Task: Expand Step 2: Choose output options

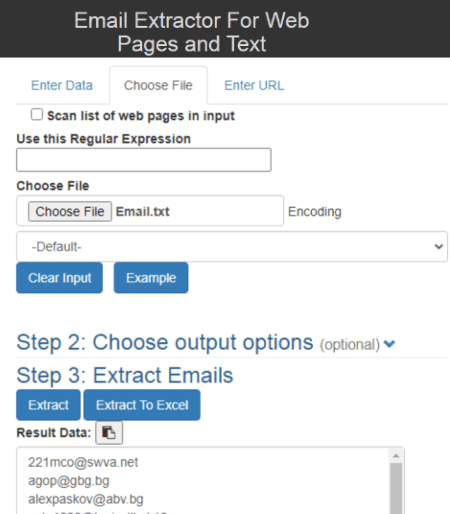Action: pos(206,343)
